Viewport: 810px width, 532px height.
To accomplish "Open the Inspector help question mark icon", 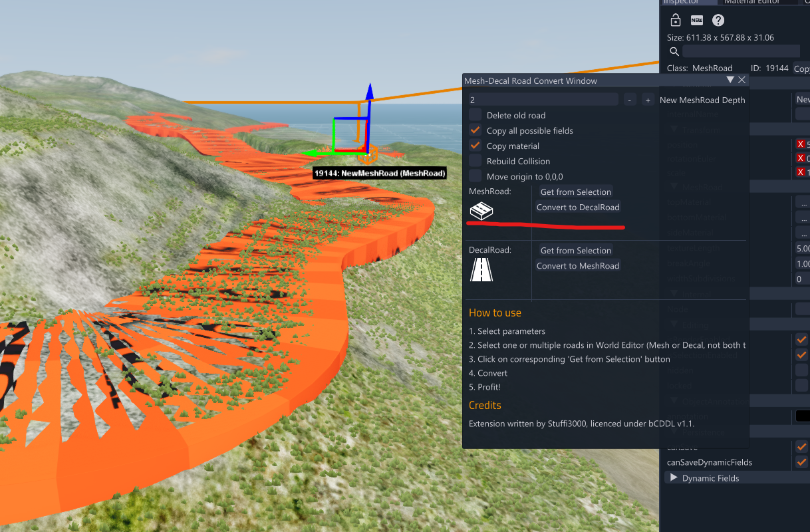I will coord(718,20).
